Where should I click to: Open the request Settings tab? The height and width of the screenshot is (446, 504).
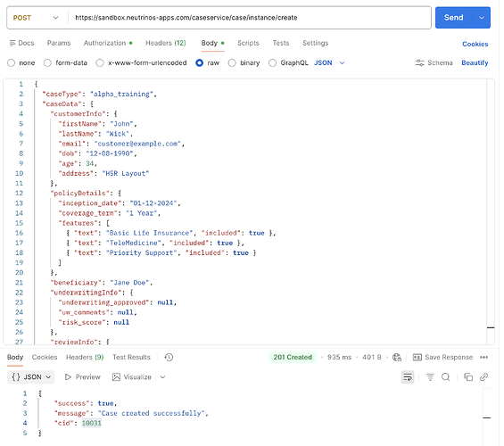pos(315,43)
